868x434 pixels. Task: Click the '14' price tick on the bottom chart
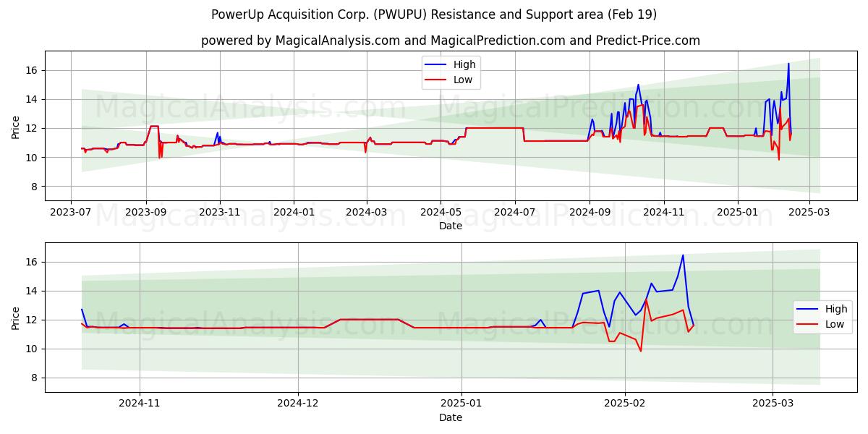click(x=33, y=291)
